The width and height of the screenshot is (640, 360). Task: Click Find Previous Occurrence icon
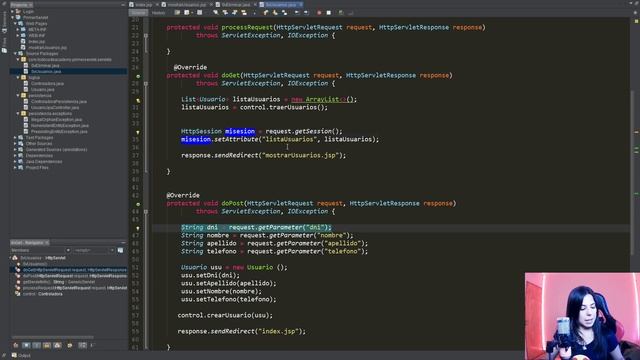[x=225, y=13]
